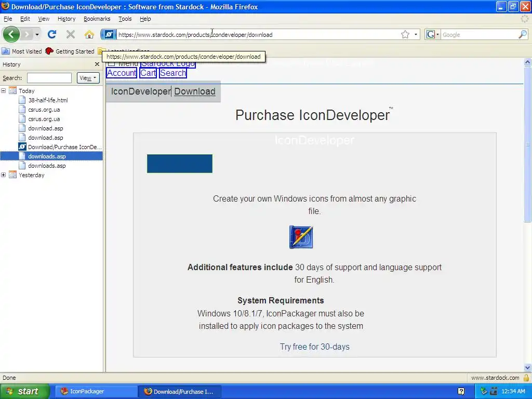This screenshot has height=399, width=532.
Task: Toggle the Menu checkbox on the page
Action: click(x=111, y=63)
